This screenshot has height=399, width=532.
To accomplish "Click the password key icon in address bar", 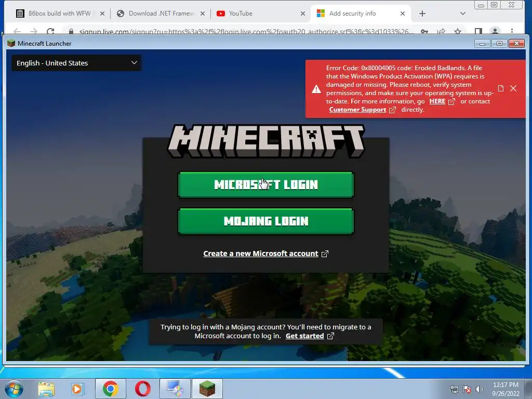I will coord(424,32).
